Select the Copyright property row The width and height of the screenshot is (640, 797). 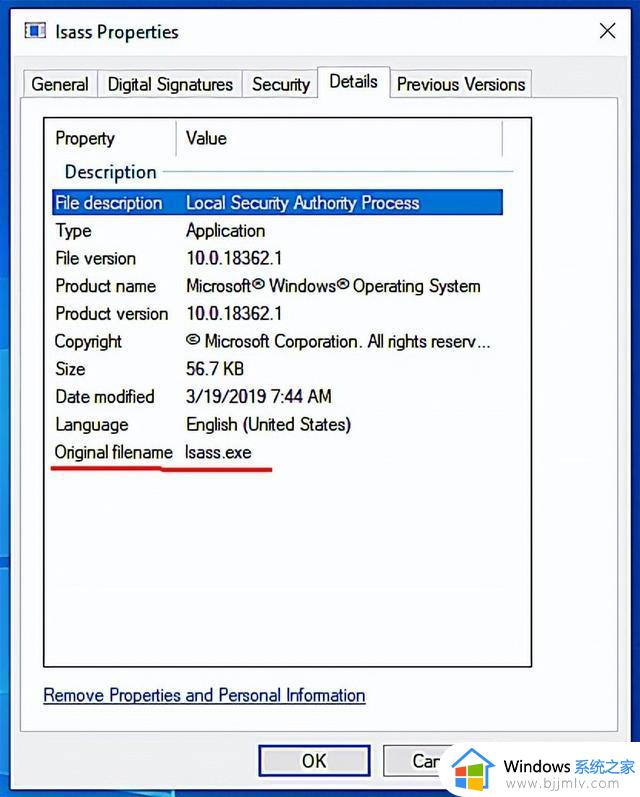(x=277, y=341)
